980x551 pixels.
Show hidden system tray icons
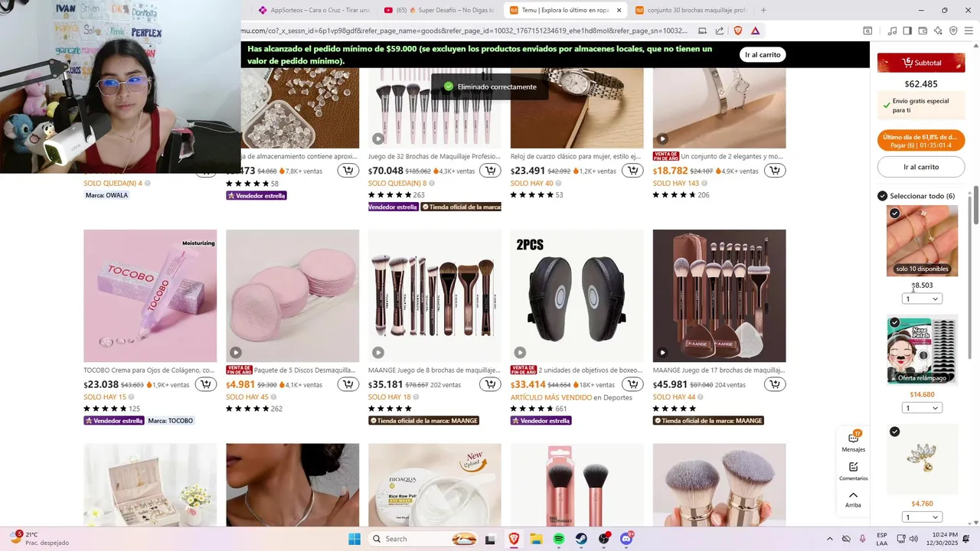[829, 539]
